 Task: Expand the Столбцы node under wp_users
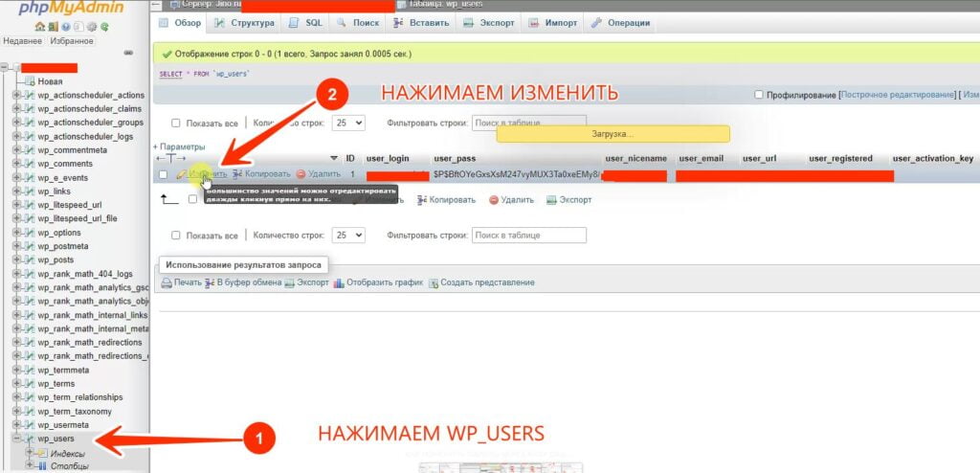(x=29, y=465)
